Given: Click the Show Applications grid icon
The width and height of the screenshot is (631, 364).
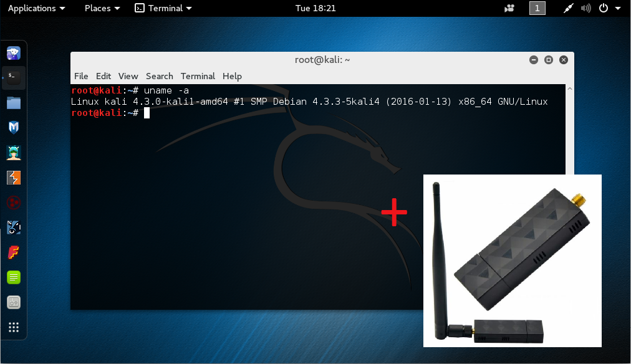Looking at the screenshot, I should coord(14,327).
